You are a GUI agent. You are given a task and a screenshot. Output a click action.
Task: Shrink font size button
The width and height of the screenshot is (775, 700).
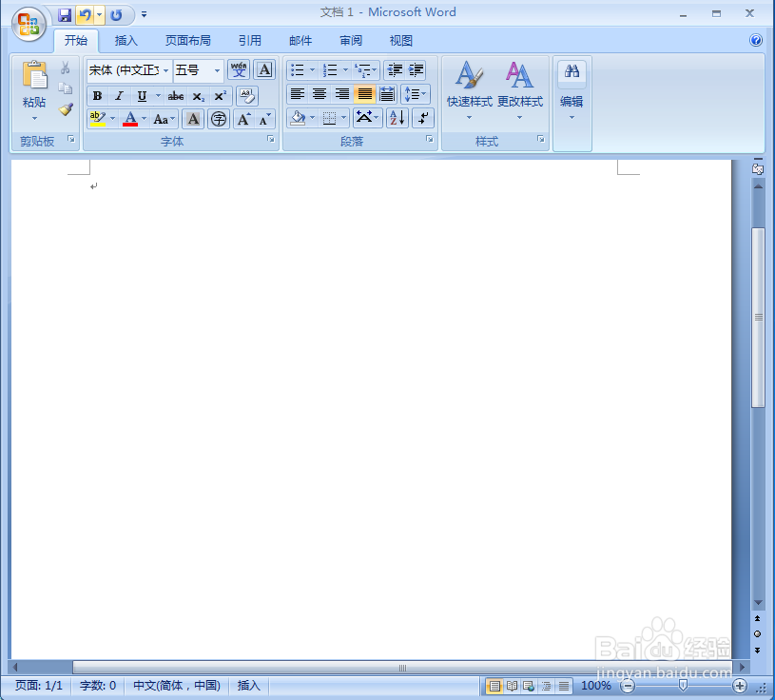(x=265, y=119)
